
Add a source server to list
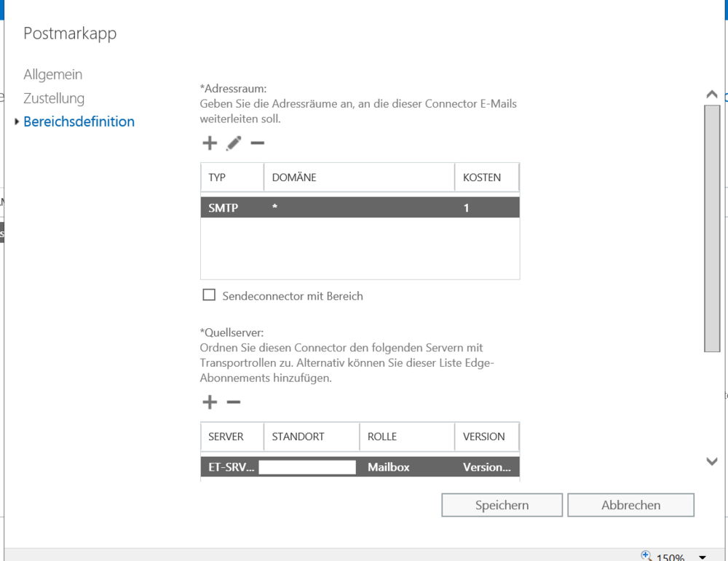[210, 402]
